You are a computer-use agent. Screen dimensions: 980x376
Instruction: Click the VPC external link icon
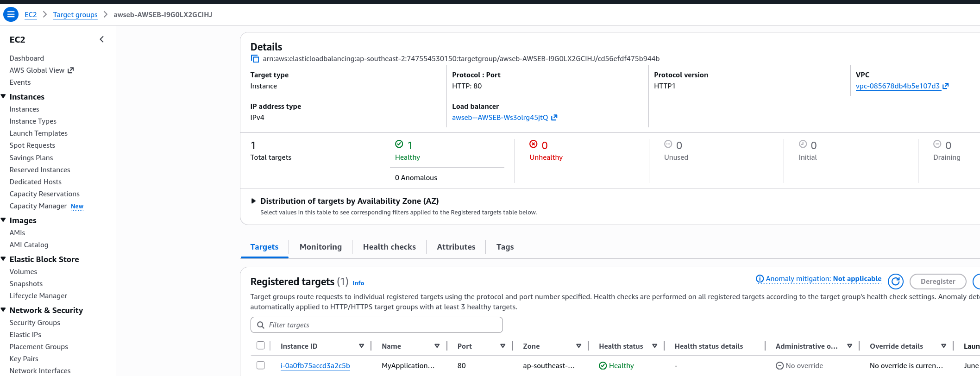(x=946, y=86)
